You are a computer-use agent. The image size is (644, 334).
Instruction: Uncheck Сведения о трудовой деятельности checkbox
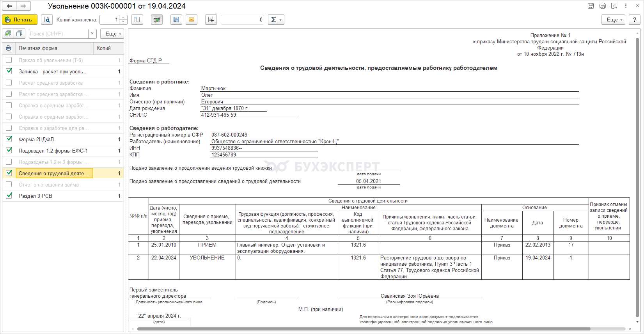tap(9, 173)
